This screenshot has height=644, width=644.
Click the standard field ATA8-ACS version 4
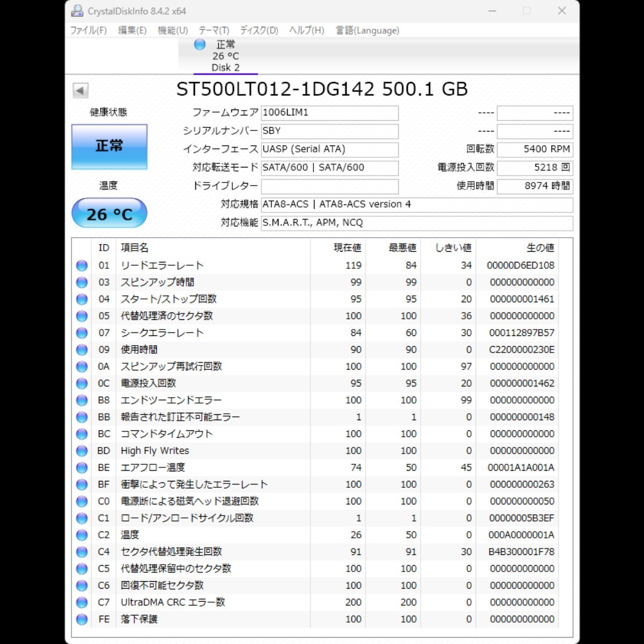coord(417,204)
